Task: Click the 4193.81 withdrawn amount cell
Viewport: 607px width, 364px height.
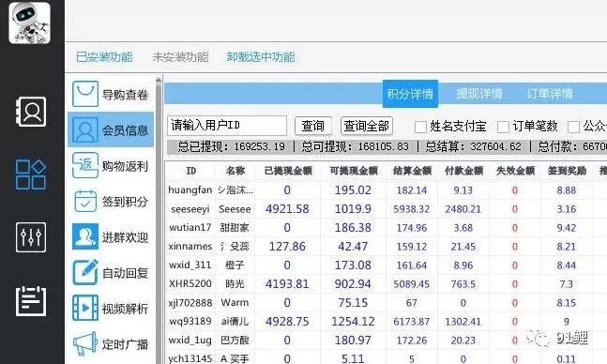Action: [287, 284]
